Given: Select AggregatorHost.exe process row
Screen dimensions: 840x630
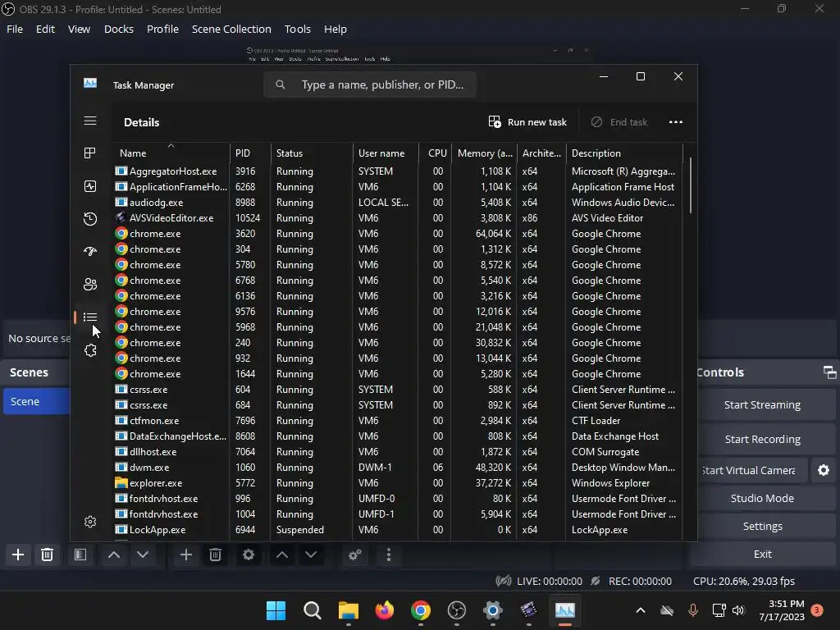Looking at the screenshot, I should coord(398,171).
